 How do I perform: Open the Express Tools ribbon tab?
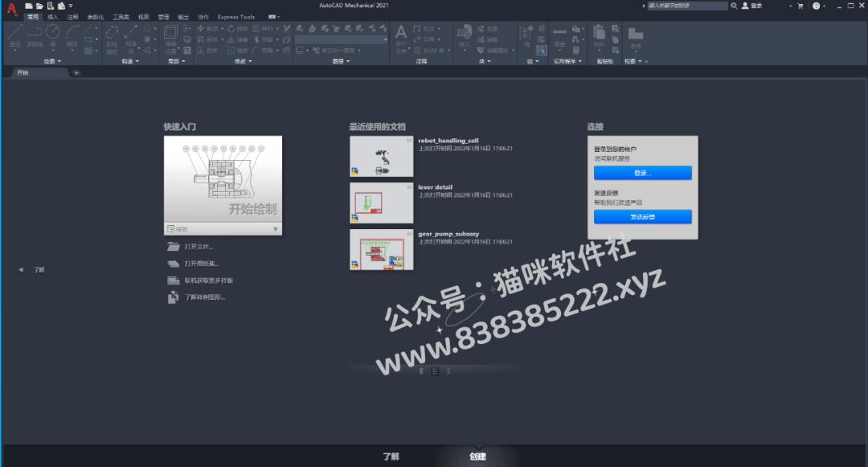(236, 17)
